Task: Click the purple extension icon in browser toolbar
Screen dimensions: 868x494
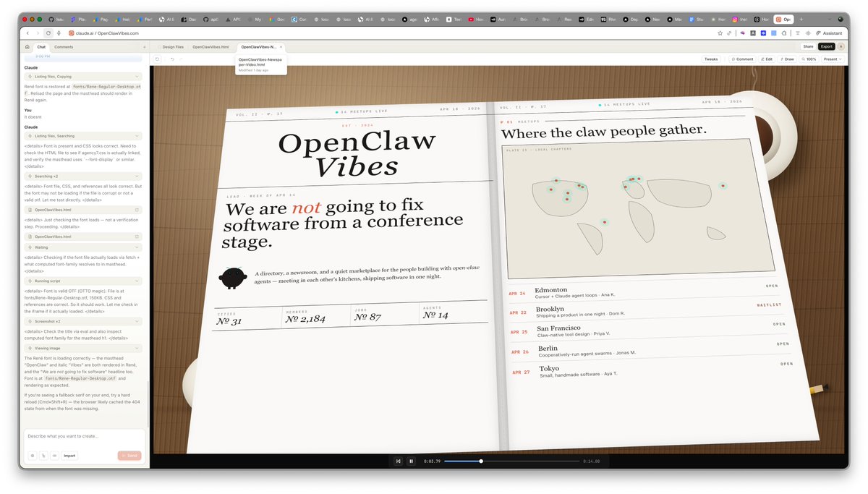Action: [742, 33]
